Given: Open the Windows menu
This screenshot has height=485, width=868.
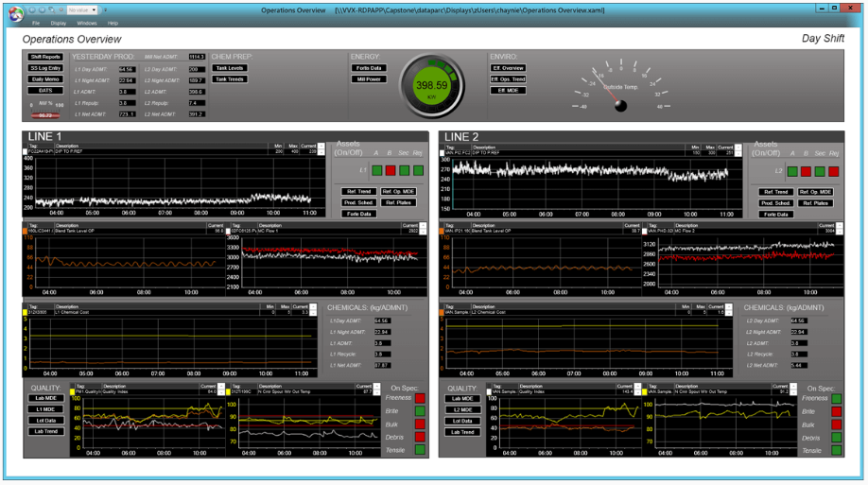Looking at the screenshot, I should click(x=86, y=24).
